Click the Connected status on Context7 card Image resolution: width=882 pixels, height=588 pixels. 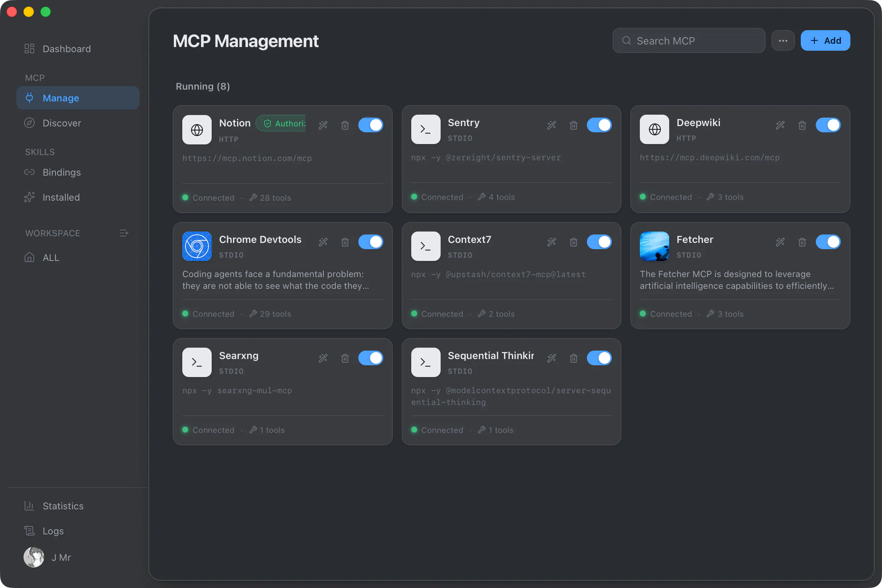pyautogui.click(x=437, y=314)
